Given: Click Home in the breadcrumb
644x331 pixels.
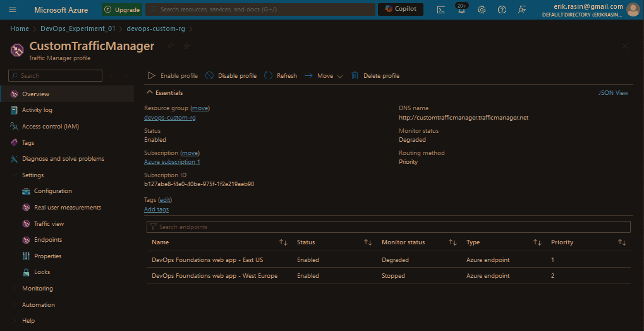Looking at the screenshot, I should pos(20,28).
